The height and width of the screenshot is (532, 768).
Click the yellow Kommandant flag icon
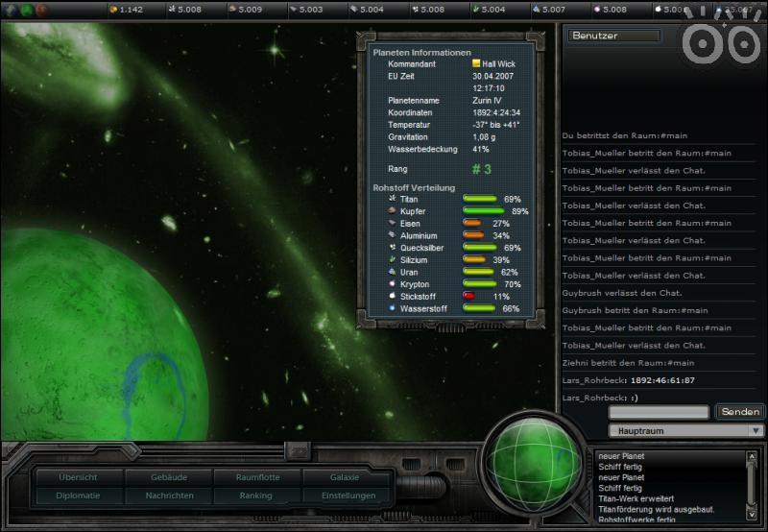tap(476, 63)
